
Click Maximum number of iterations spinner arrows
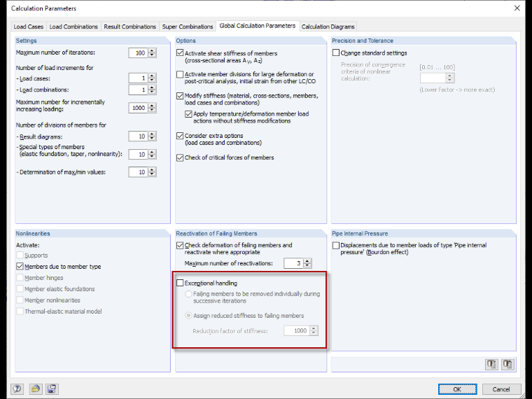click(152, 53)
